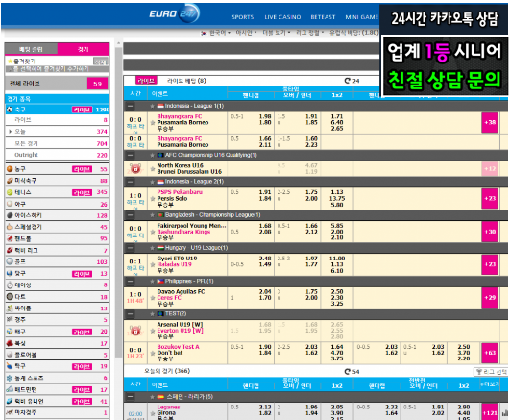Screen dimensions: 510x420
Task: Toggle favorite star for North Korea U16 match
Action: (152, 168)
